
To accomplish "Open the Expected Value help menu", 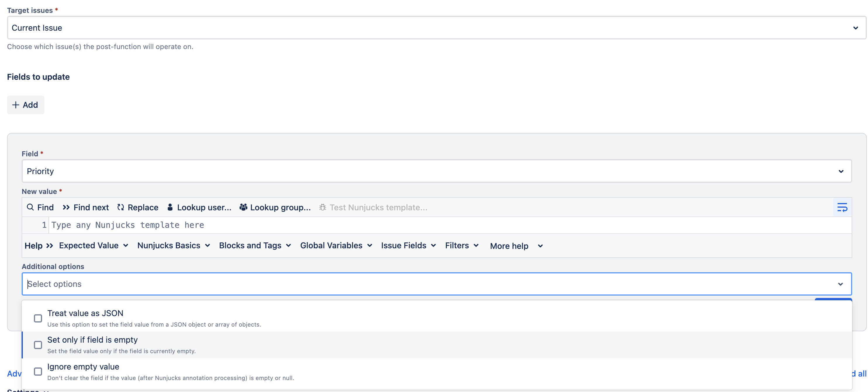I will [93, 245].
